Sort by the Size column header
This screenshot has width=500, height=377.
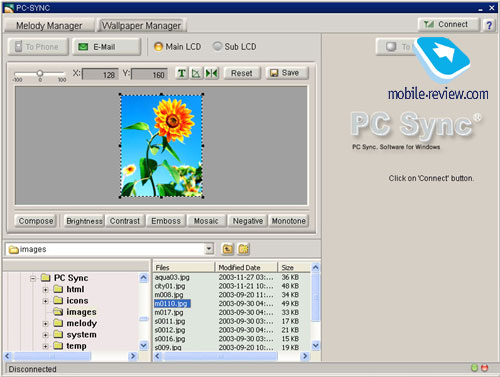295,267
